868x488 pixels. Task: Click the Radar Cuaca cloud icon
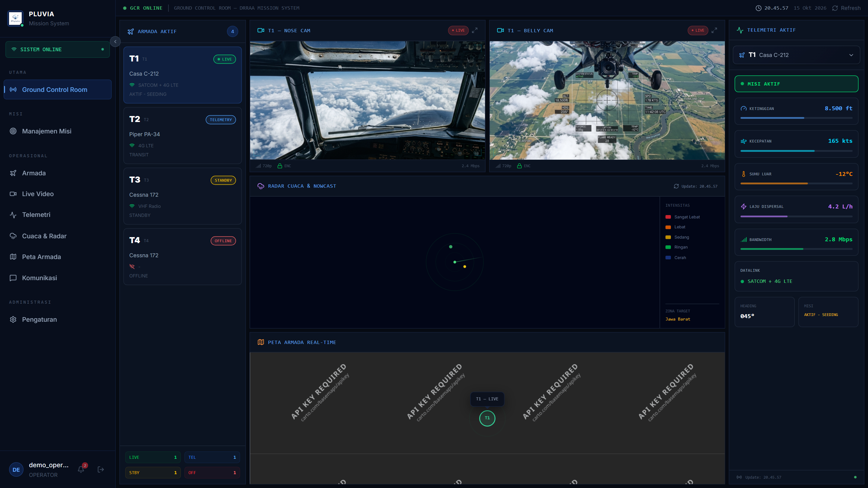click(261, 186)
